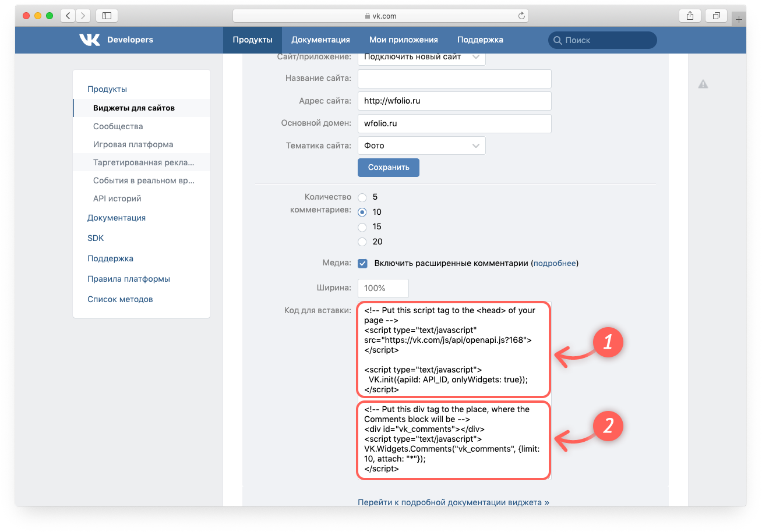Select API историй sidebar item
762x532 pixels.
(141, 198)
